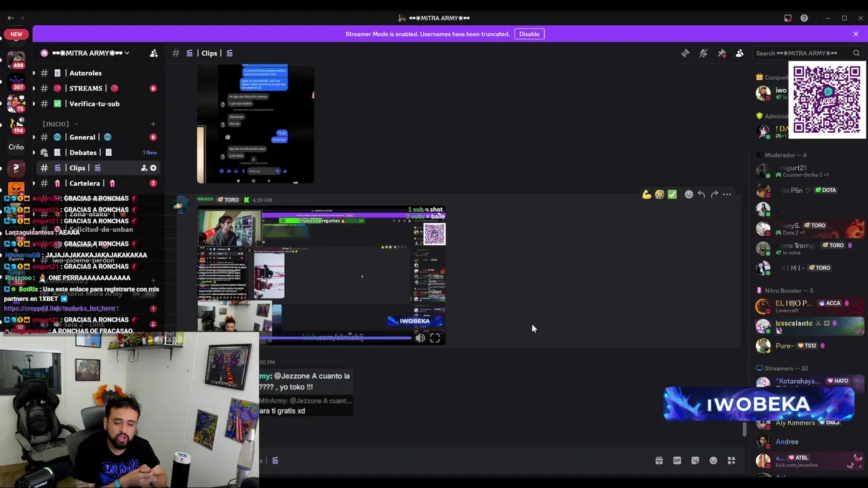This screenshot has height=488, width=868.
Task: Click the Streamers — 32 role header
Action: point(786,369)
